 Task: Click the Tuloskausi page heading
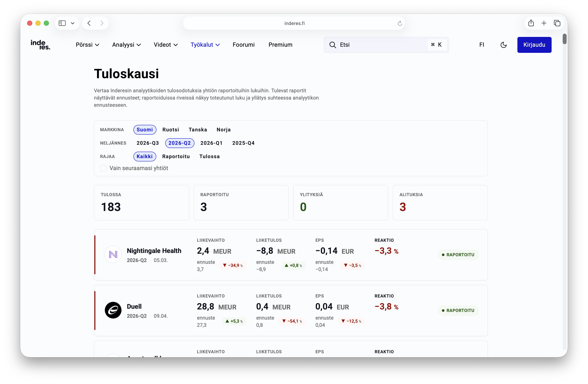pos(126,74)
